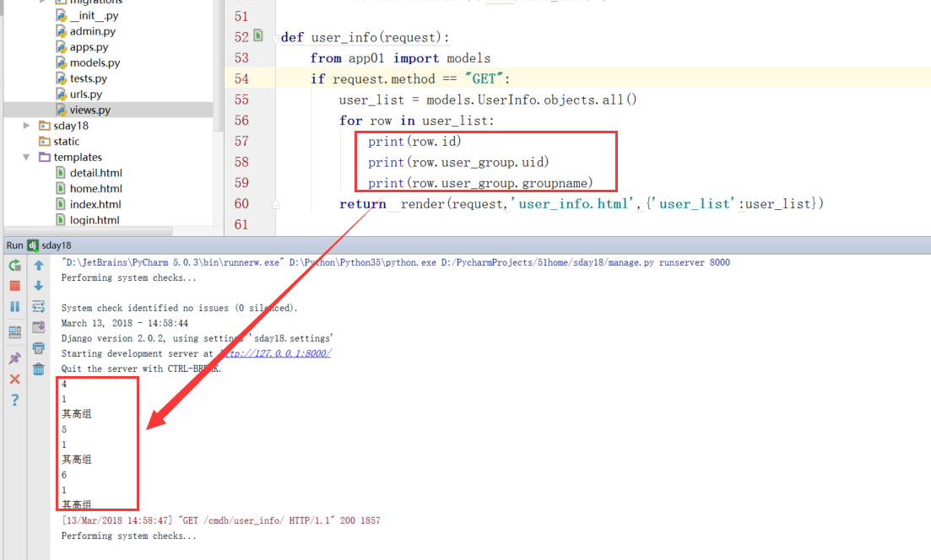Click 'for row in user_list:' line
Viewport: 931px width, 560px height.
coord(417,121)
